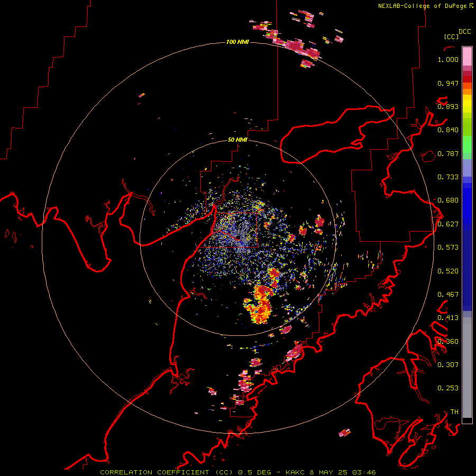Click the large orange-red echo cluster south of radar
The height and width of the screenshot is (476, 476).
point(260,305)
